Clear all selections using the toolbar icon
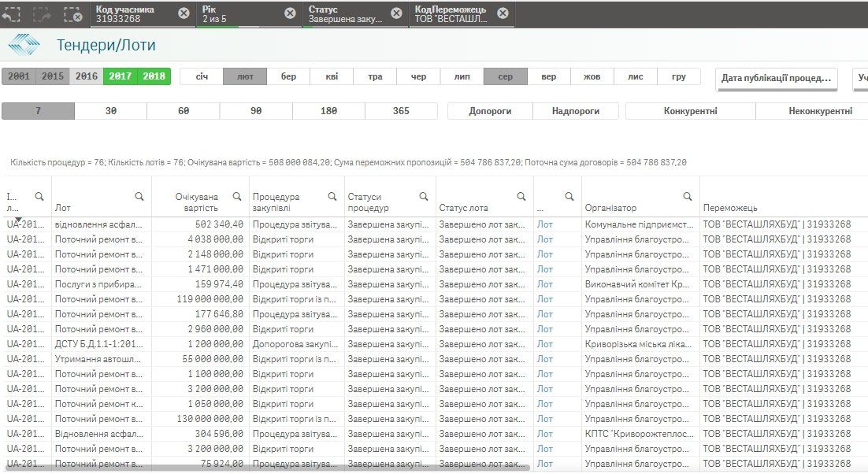This screenshot has width=868, height=474. pyautogui.click(x=72, y=14)
